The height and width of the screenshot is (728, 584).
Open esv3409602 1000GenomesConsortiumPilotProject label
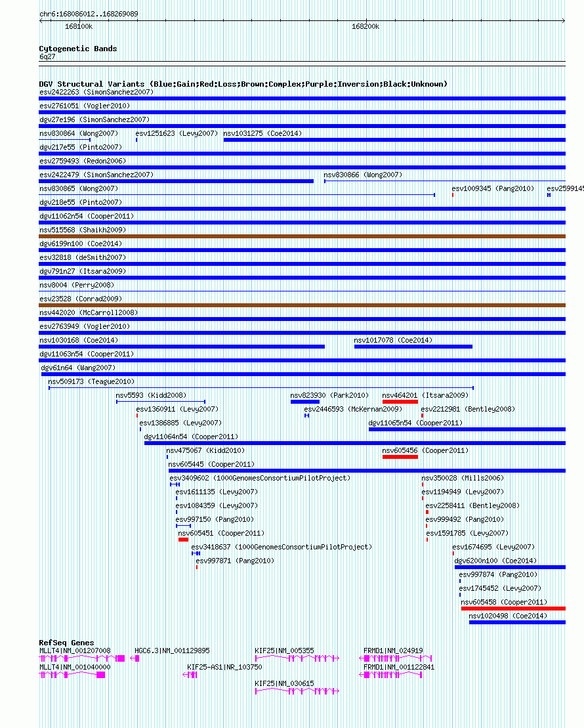(x=260, y=478)
